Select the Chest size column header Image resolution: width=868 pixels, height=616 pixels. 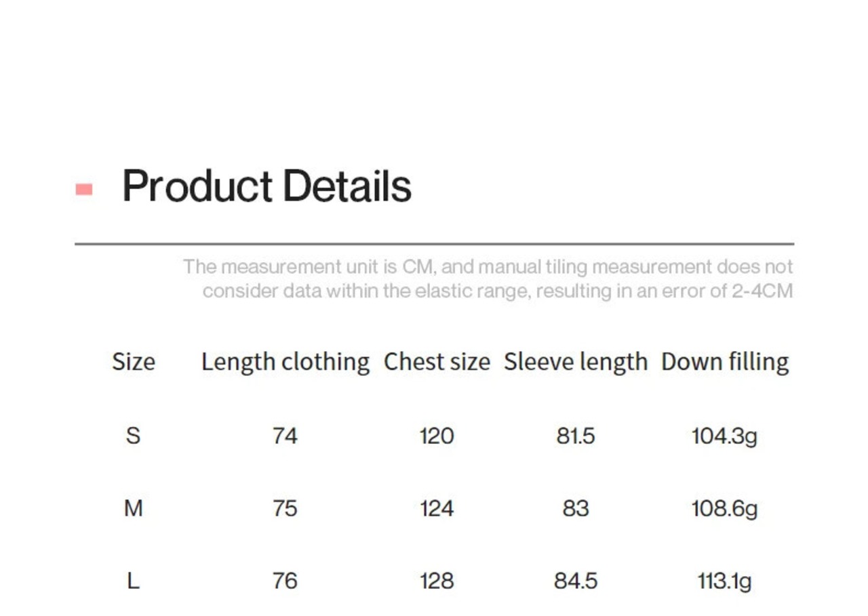[437, 362]
